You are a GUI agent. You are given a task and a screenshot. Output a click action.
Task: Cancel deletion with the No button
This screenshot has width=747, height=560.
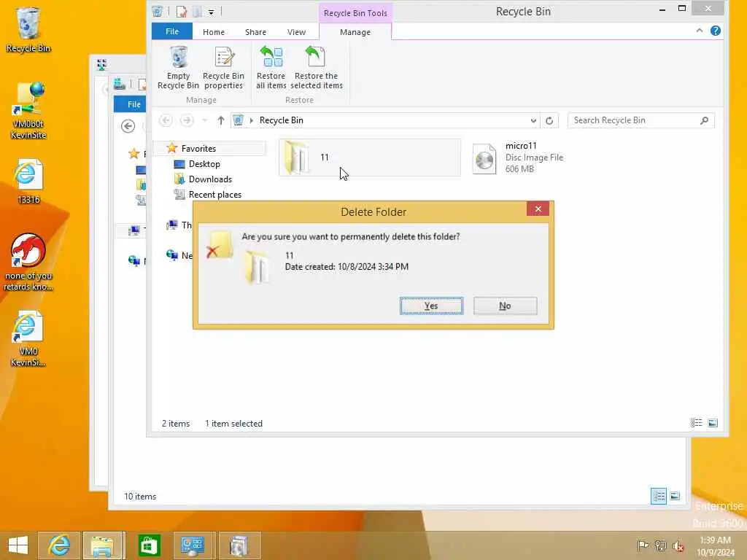[505, 306]
